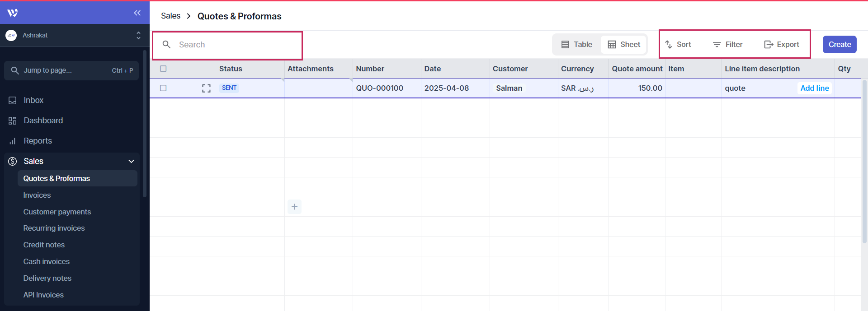868x311 pixels.
Task: Go to Credit notes
Action: (x=44, y=245)
